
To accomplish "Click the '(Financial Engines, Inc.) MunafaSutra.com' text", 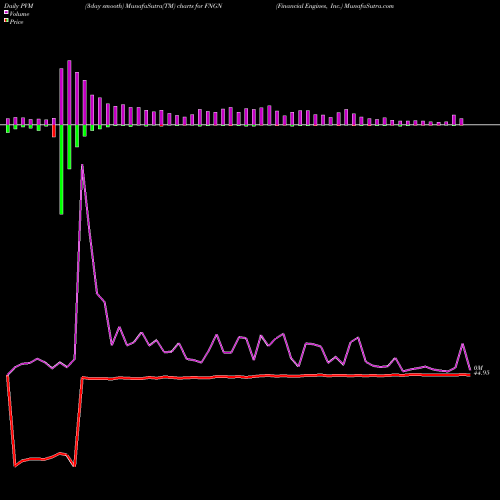I will [335, 6].
